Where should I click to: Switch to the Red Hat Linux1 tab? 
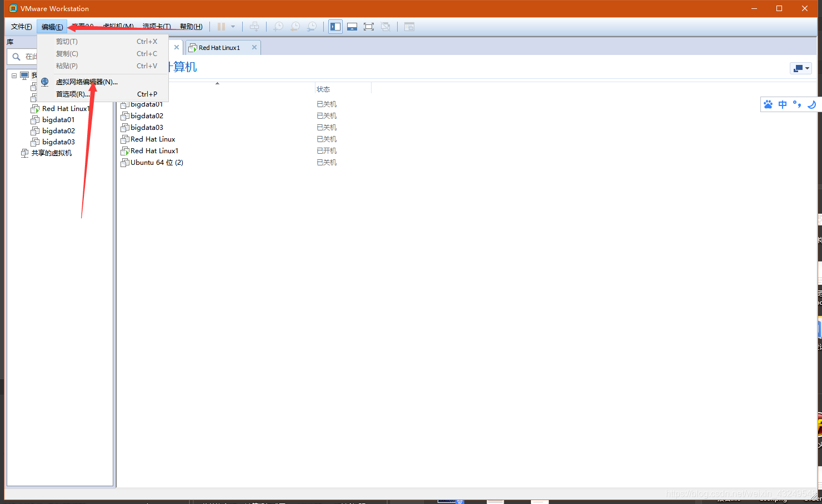click(219, 48)
